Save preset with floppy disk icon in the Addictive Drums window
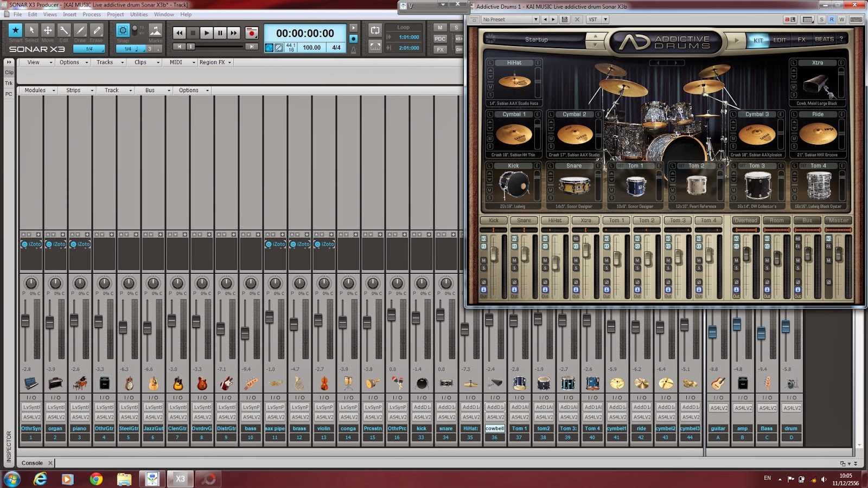This screenshot has width=868, height=488. 565,20
